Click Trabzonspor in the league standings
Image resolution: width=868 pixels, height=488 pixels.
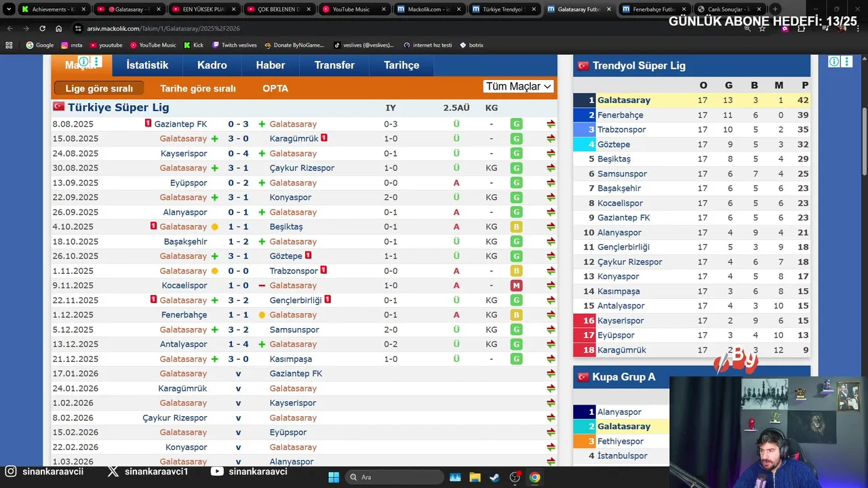click(x=621, y=129)
